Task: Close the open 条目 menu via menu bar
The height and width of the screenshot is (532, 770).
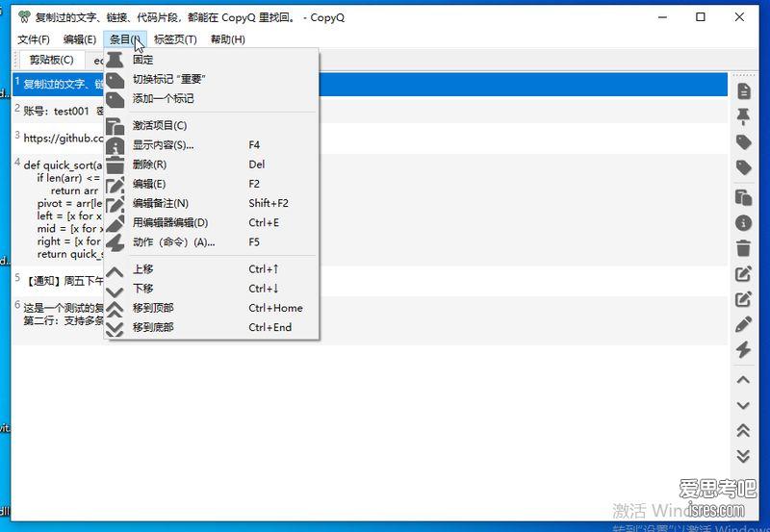Action: click(x=125, y=39)
